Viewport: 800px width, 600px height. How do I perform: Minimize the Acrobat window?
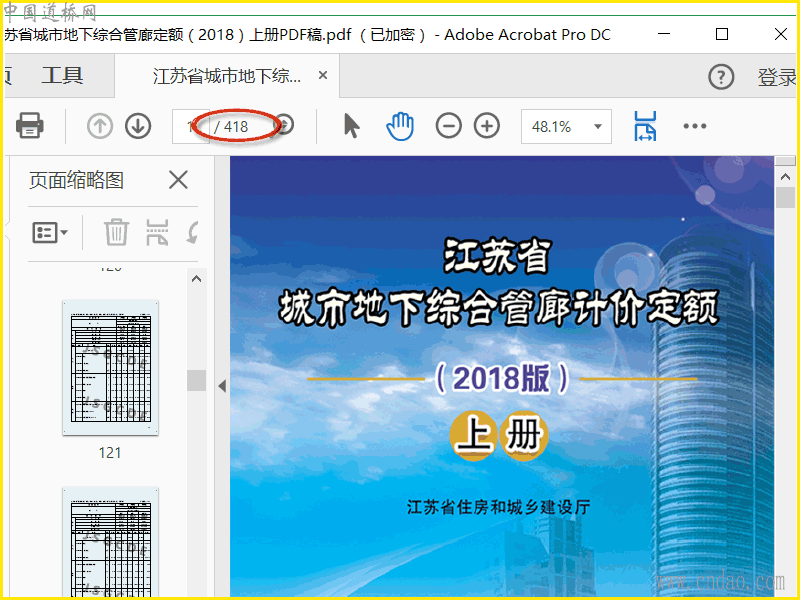point(664,34)
